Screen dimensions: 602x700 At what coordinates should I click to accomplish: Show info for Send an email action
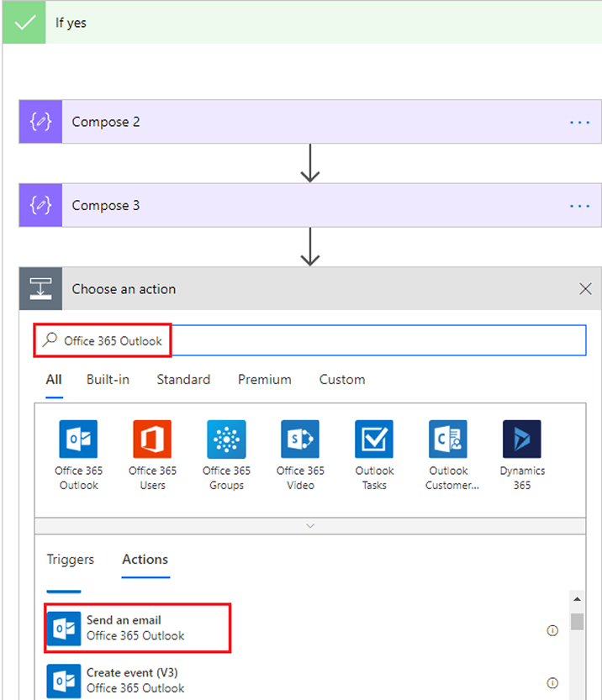(x=552, y=630)
